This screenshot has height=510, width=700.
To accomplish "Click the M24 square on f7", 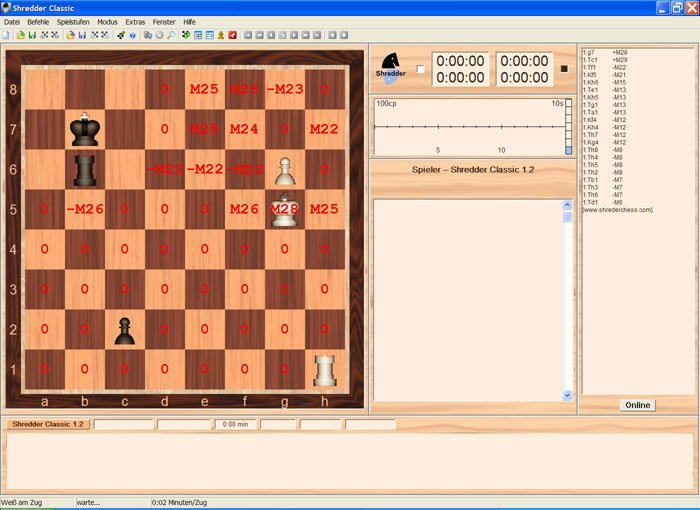I will tap(245, 129).
